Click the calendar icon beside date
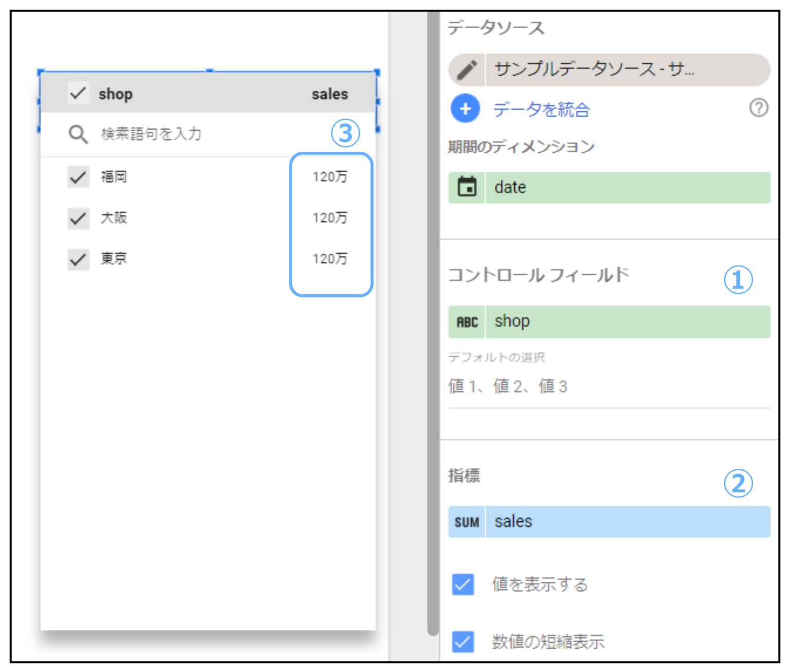 [x=467, y=187]
